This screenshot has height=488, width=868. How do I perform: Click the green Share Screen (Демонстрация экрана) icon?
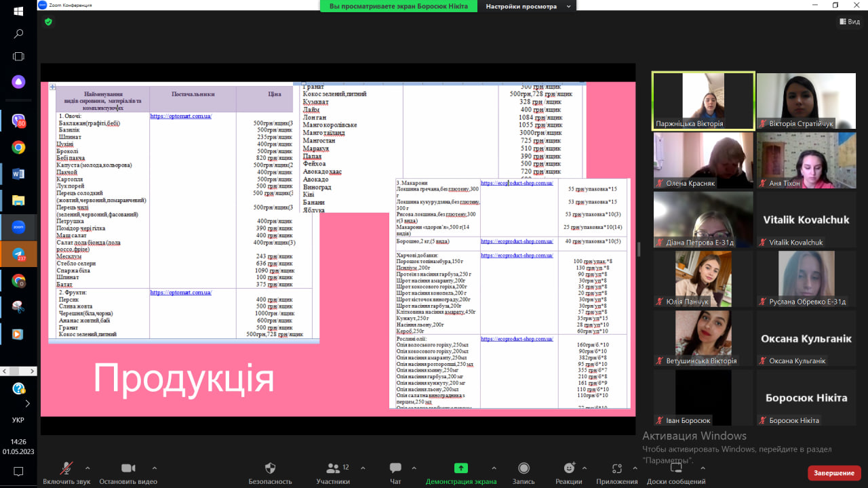coord(460,468)
